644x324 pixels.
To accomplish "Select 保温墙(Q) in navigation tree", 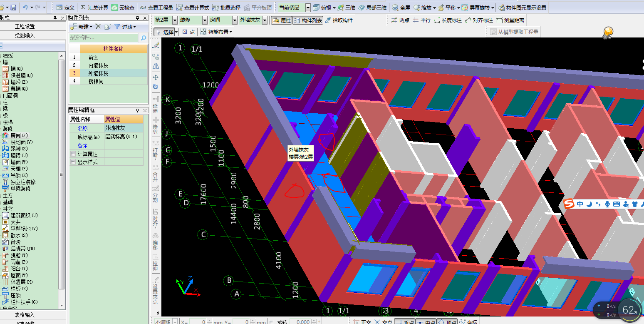I will pyautogui.click(x=18, y=75).
